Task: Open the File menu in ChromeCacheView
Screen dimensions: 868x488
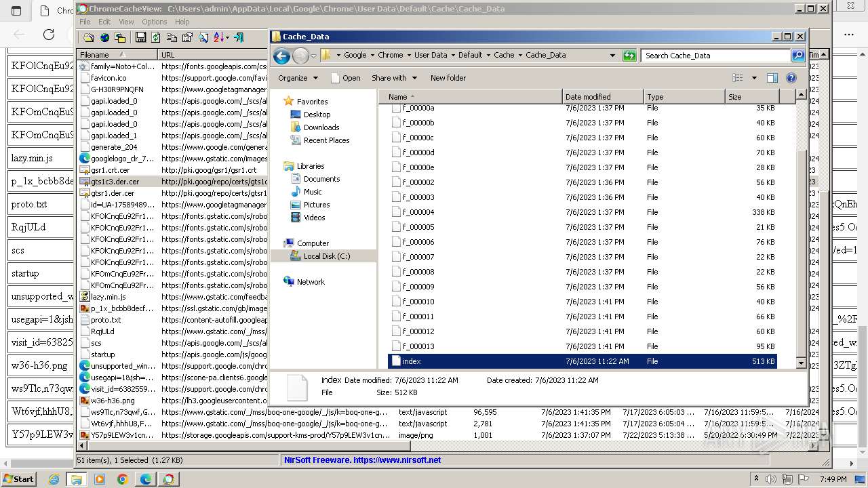Action: pyautogui.click(x=85, y=22)
